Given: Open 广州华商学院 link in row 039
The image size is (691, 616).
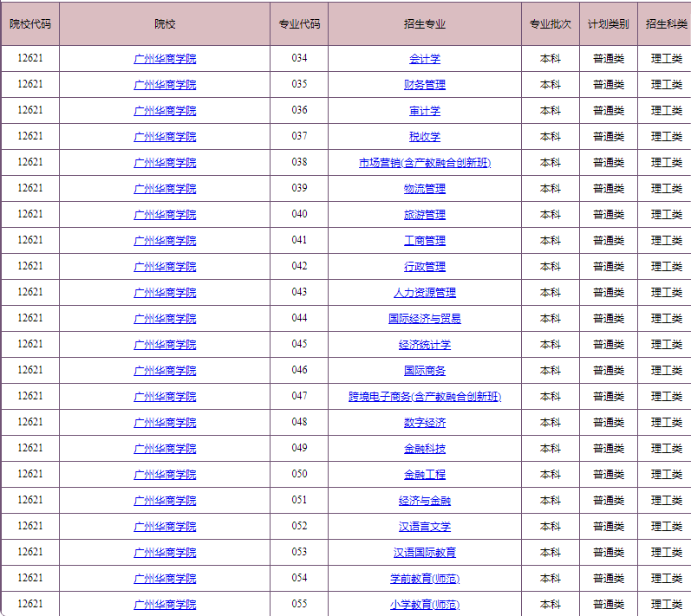Looking at the screenshot, I should click(165, 189).
